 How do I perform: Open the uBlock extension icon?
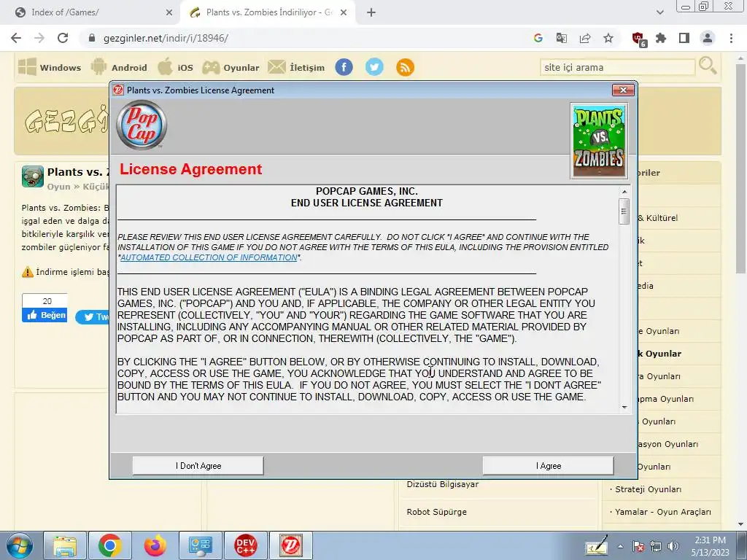click(x=638, y=39)
